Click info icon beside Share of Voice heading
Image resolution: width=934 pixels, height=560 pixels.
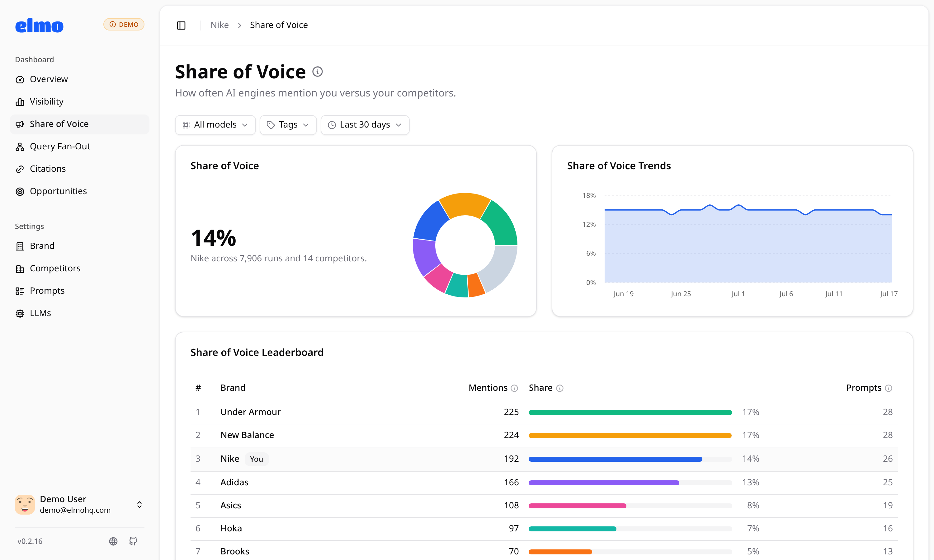coord(318,72)
